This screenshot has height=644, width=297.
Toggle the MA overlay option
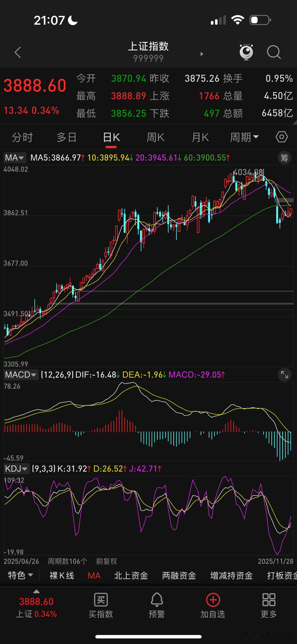click(x=94, y=576)
